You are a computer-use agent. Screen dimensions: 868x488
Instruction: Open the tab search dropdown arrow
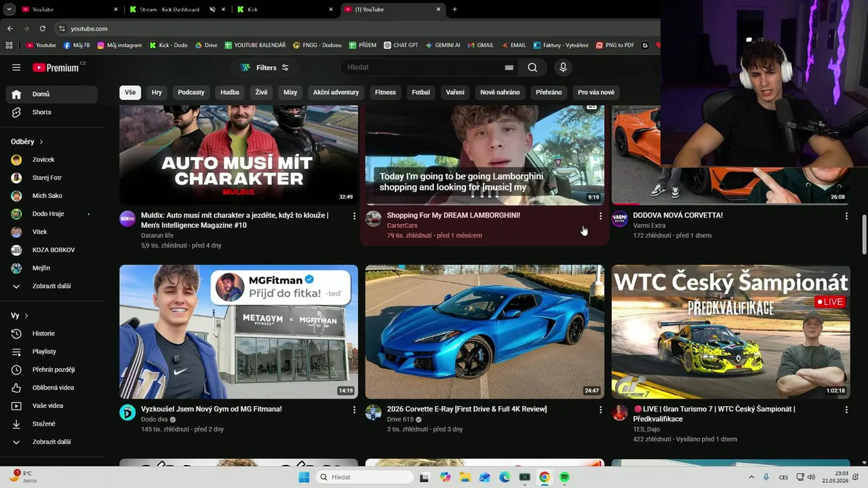coord(9,9)
